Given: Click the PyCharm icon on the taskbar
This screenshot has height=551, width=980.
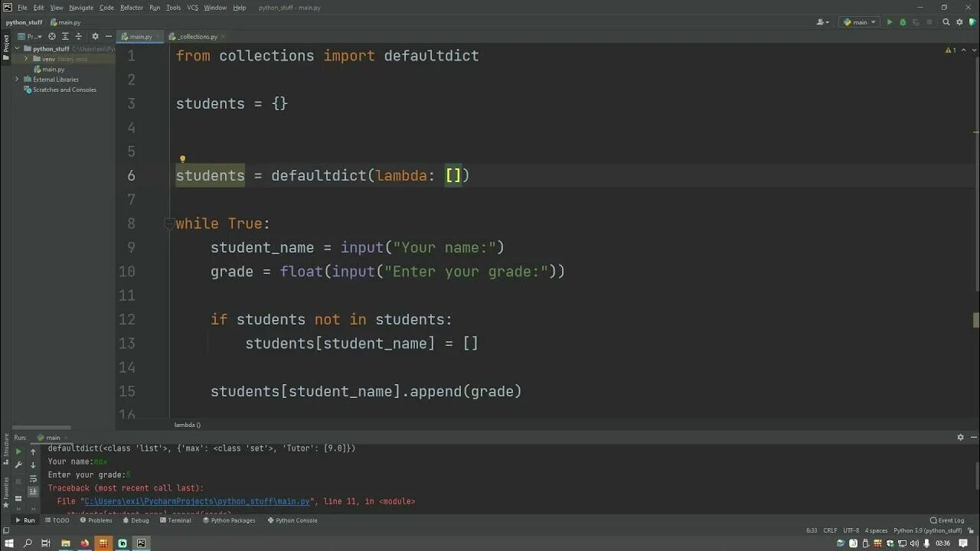Looking at the screenshot, I should (141, 543).
